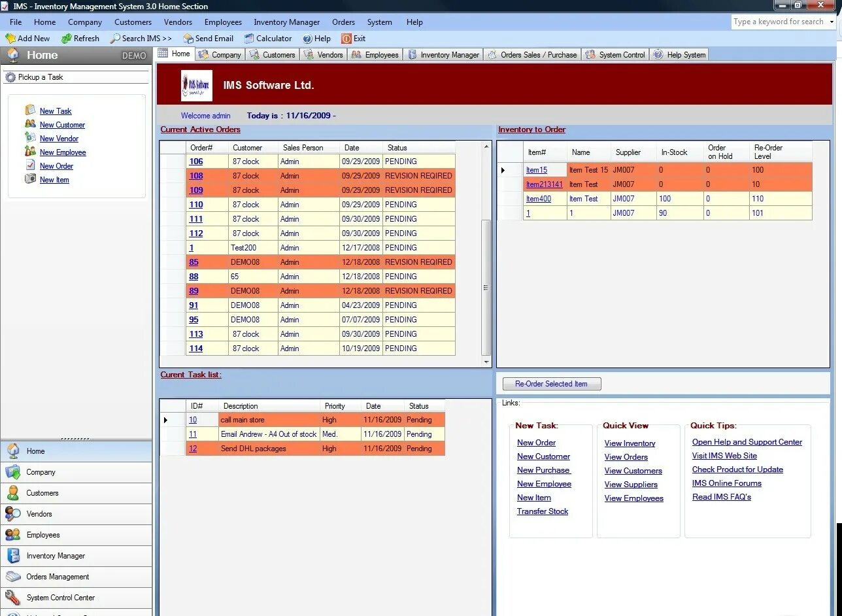This screenshot has width=842, height=616.
Task: Select Home in the bottom navigation pane
Action: (76, 451)
